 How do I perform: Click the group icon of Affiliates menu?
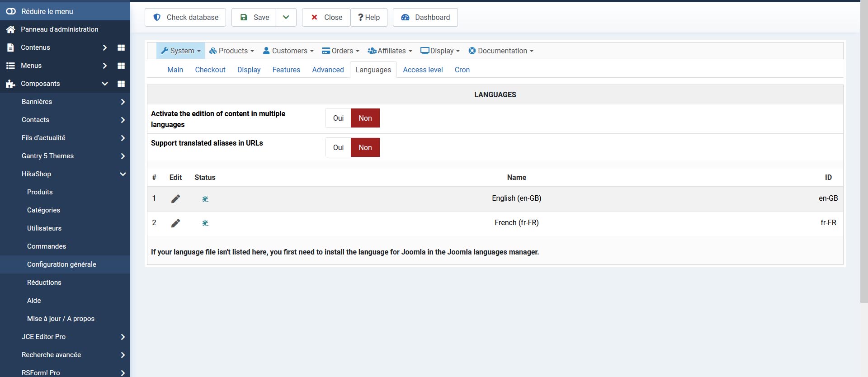pos(372,51)
